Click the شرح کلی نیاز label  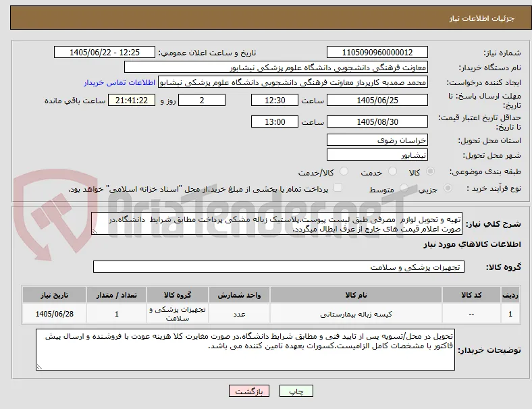coord(493,224)
